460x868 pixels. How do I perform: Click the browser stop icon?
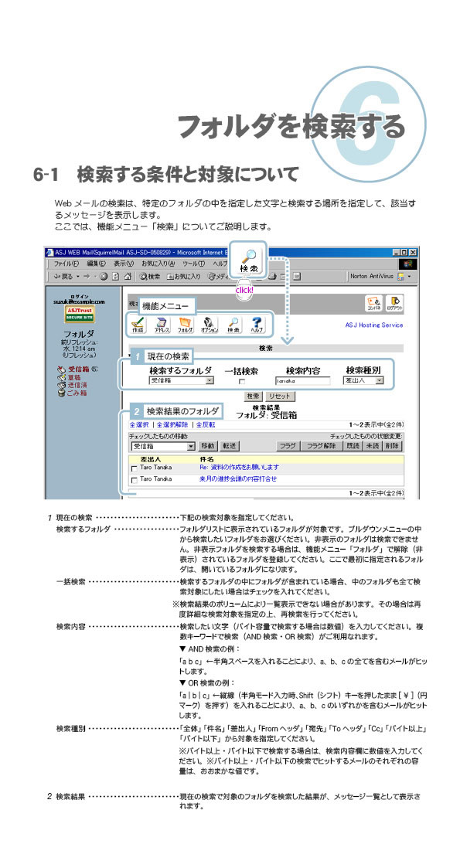pos(103,276)
